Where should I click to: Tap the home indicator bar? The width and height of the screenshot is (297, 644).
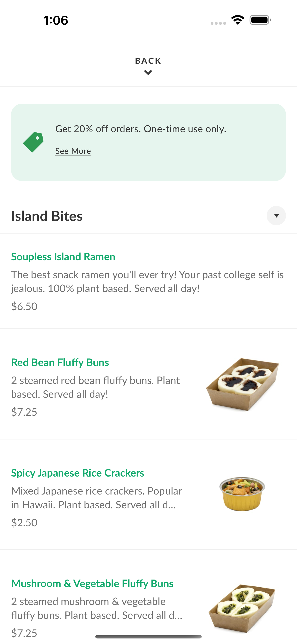tap(148, 636)
